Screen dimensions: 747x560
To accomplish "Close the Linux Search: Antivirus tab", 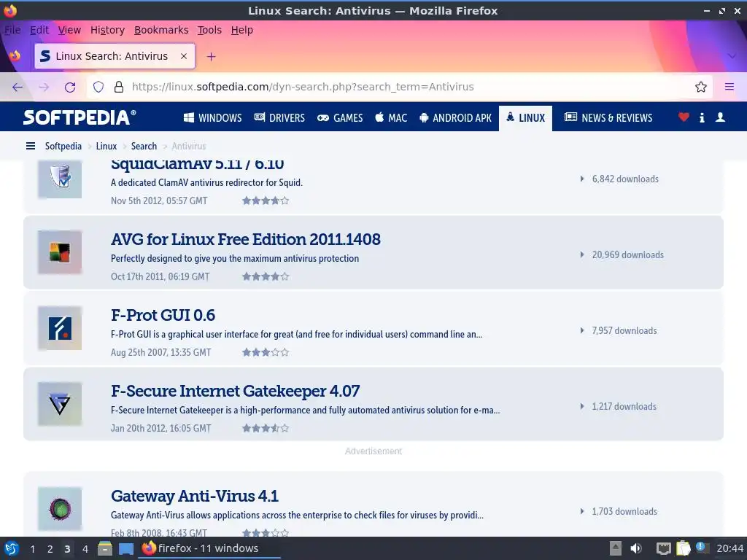I will point(183,56).
